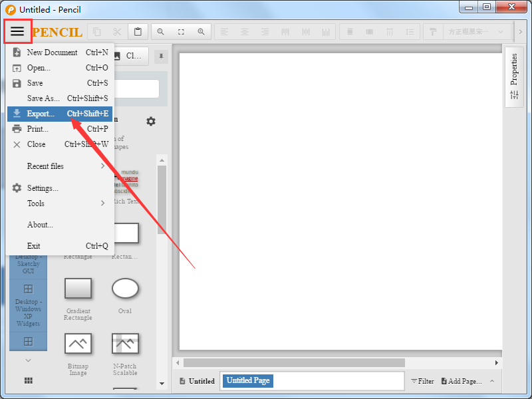This screenshot has height=399, width=532.
Task: Click the distribute vertically icon
Action: tap(410, 32)
